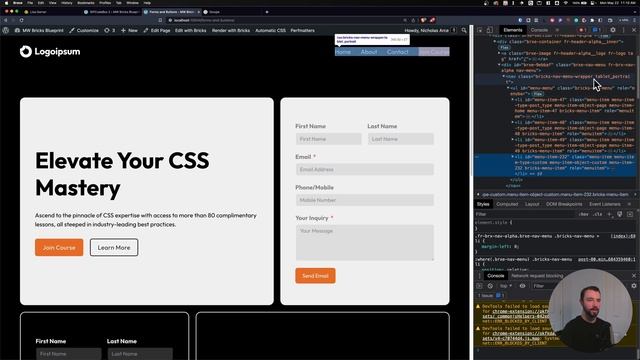Toggle the computed styles sidebar icon in Styles
The height and width of the screenshot is (360, 640).
[x=630, y=214]
